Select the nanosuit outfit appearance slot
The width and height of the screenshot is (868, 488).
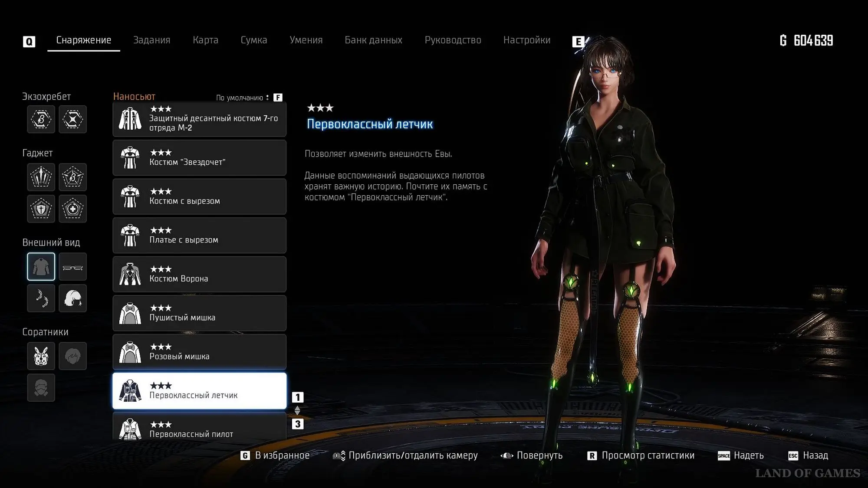[x=41, y=267]
